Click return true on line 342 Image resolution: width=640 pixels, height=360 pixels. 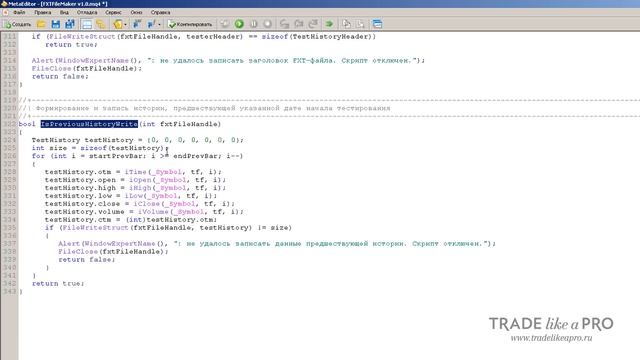click(x=58, y=284)
